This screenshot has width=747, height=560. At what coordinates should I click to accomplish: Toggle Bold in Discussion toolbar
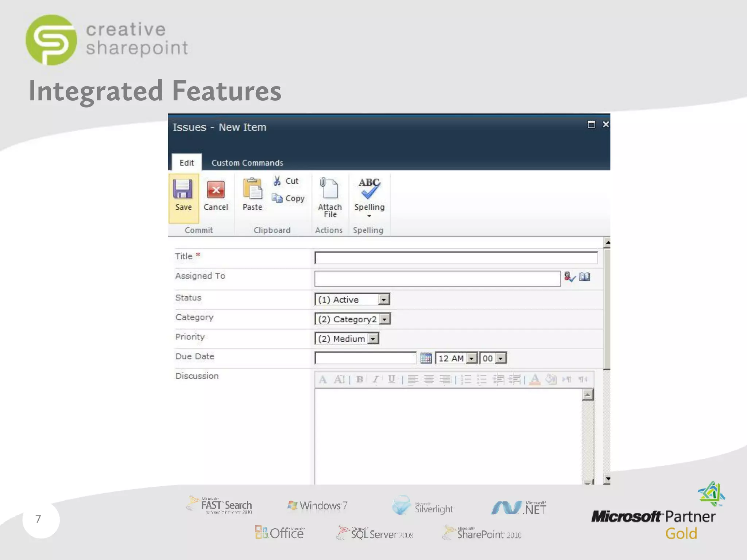click(360, 380)
